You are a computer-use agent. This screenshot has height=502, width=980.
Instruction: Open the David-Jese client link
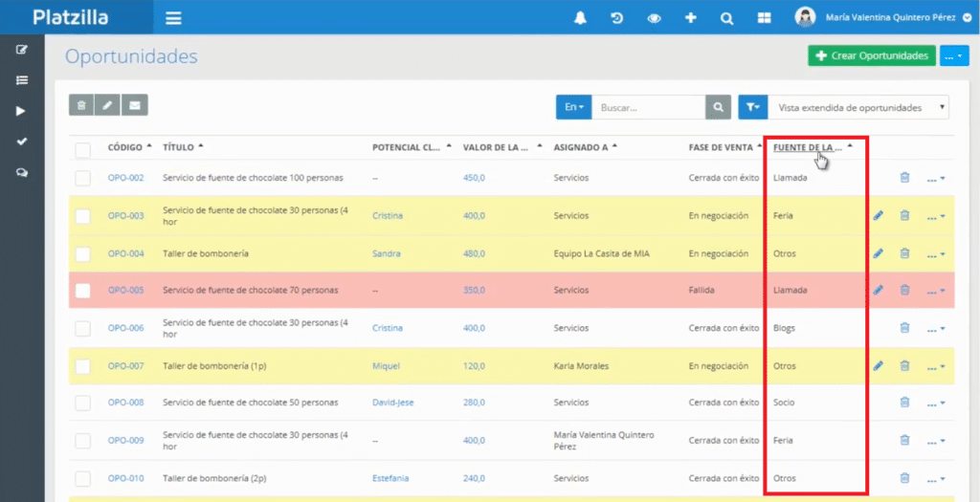coord(392,403)
